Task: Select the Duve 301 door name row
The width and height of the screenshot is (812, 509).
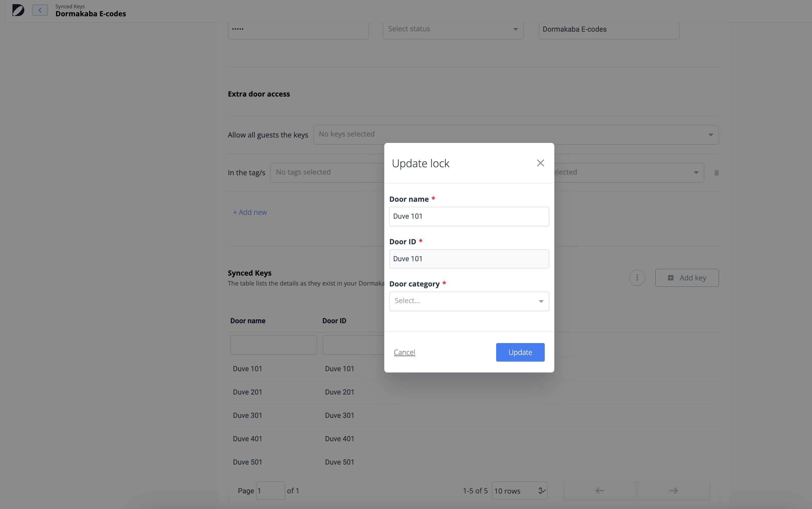Action: click(x=247, y=415)
